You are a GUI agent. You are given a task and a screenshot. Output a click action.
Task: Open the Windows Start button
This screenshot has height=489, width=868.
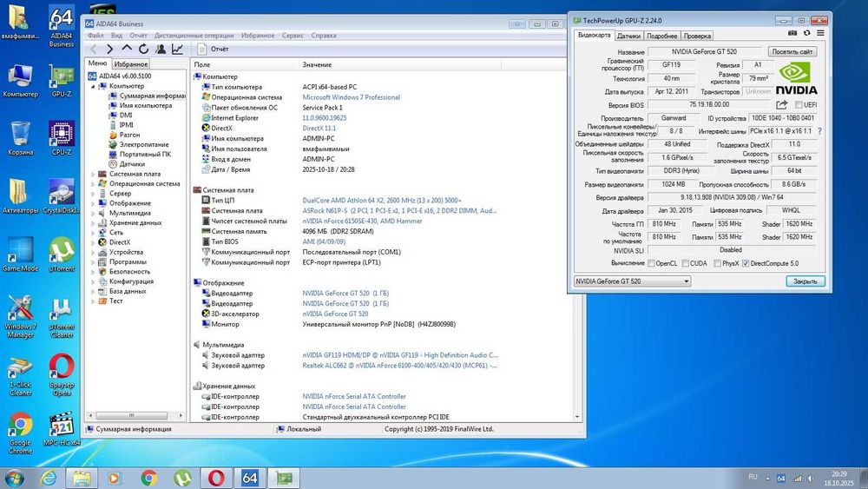15,478
